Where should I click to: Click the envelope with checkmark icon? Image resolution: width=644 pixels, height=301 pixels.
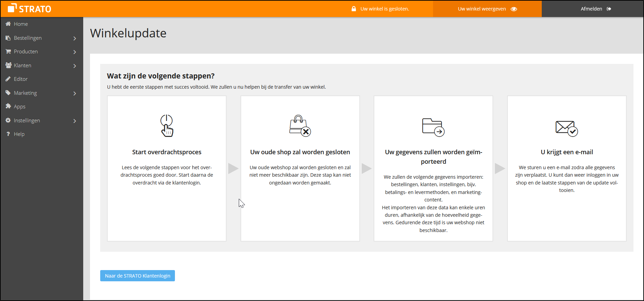pyautogui.click(x=567, y=128)
